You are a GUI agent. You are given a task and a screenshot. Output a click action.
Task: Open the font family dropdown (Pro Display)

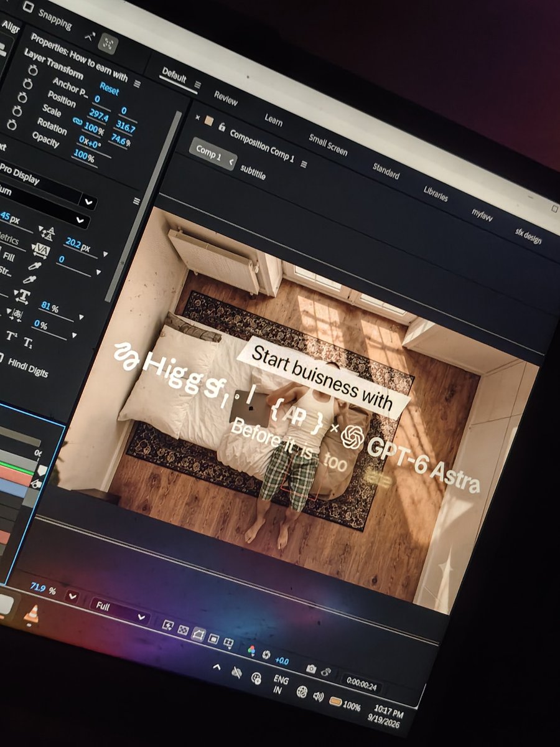(90, 203)
